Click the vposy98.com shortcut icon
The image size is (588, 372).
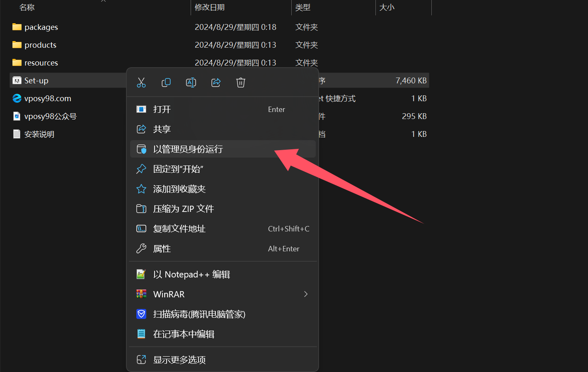[17, 98]
